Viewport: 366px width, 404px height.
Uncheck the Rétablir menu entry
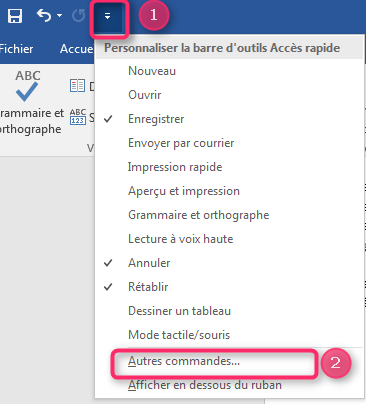229,287
